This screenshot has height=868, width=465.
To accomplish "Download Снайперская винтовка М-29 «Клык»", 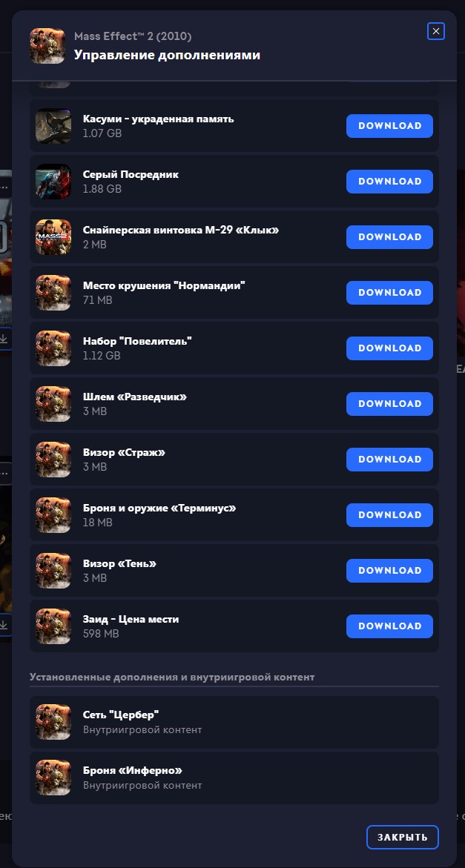I will pos(389,237).
